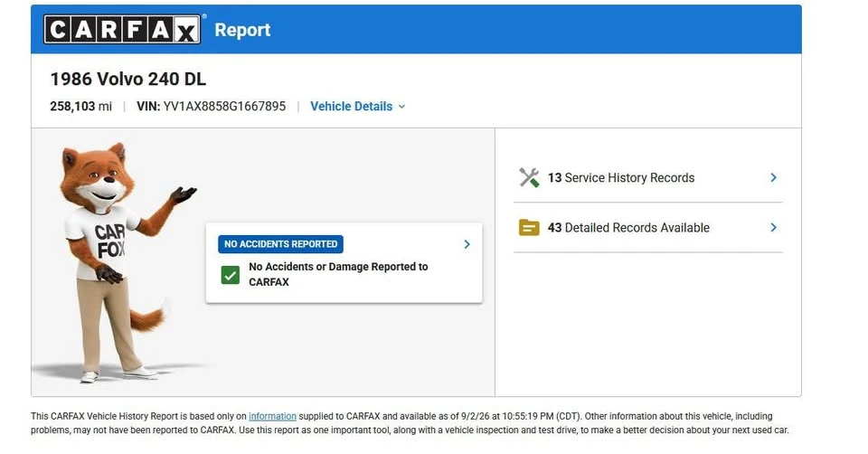Click the 'Report' header text
The image size is (868, 454).
pyautogui.click(x=242, y=30)
